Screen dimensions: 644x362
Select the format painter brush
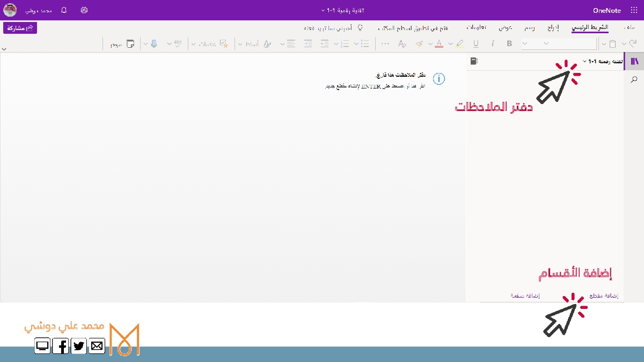tap(420, 44)
